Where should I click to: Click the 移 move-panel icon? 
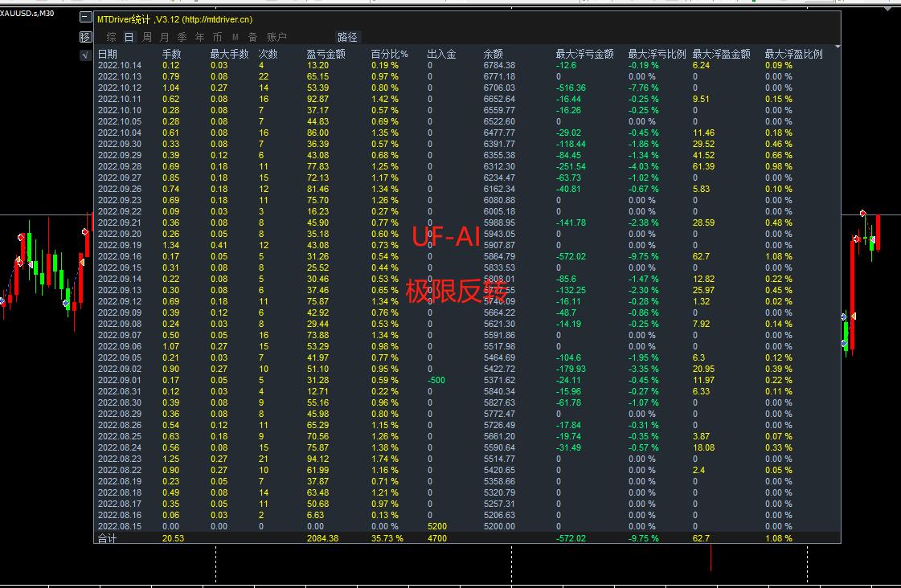click(x=86, y=37)
